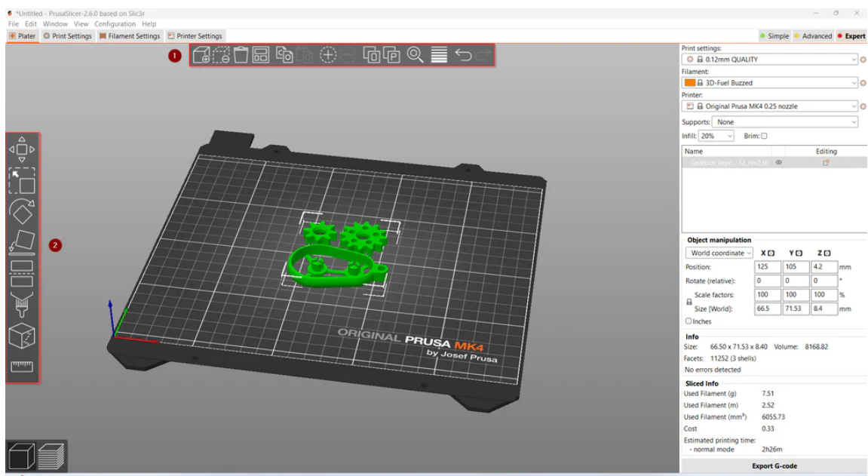Open the Help menu
Screen dimensions: 868x476
coord(149,24)
